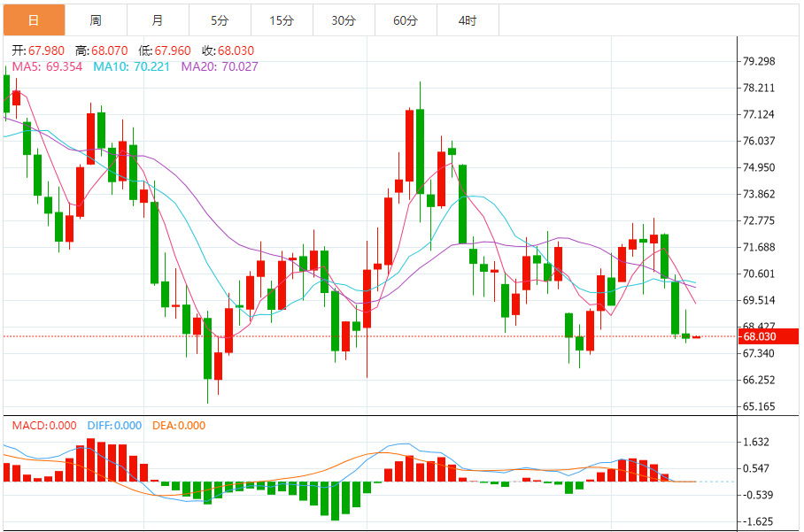Click the MA10: 70.221 indicator label
The image size is (804, 532).
click(132, 66)
